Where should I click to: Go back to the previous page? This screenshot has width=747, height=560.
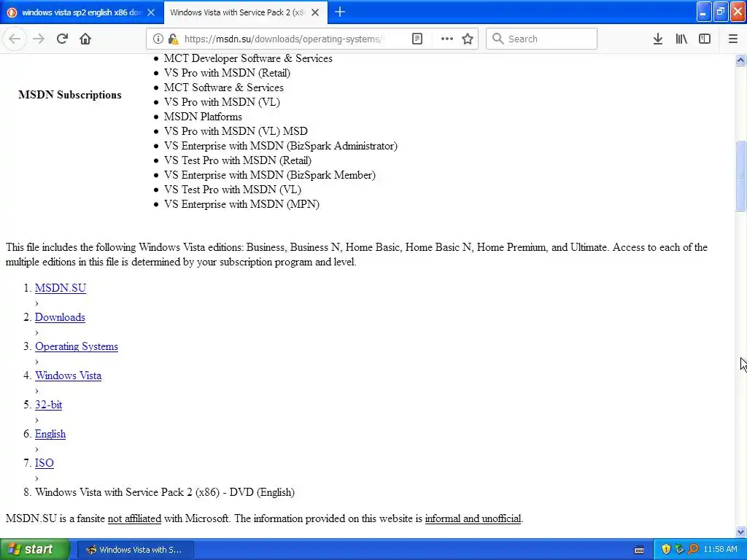(15, 39)
